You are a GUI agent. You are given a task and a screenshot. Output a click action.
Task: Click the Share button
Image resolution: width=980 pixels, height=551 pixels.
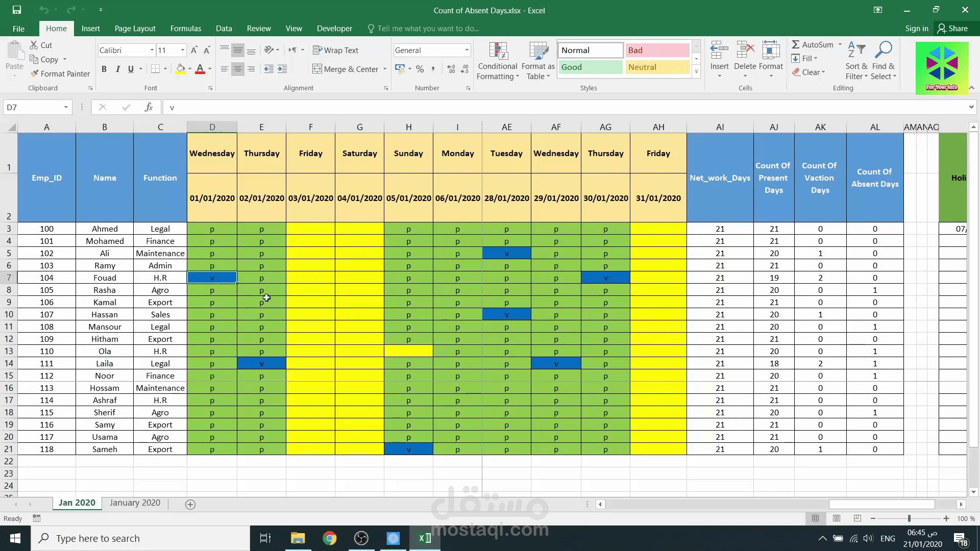[x=952, y=29]
